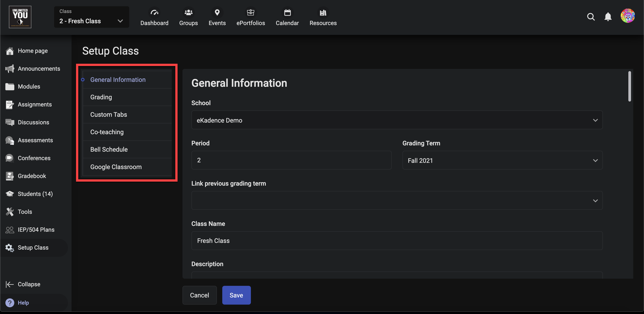The image size is (644, 314).
Task: Open the Dashboard gauge icon
Action: click(154, 13)
